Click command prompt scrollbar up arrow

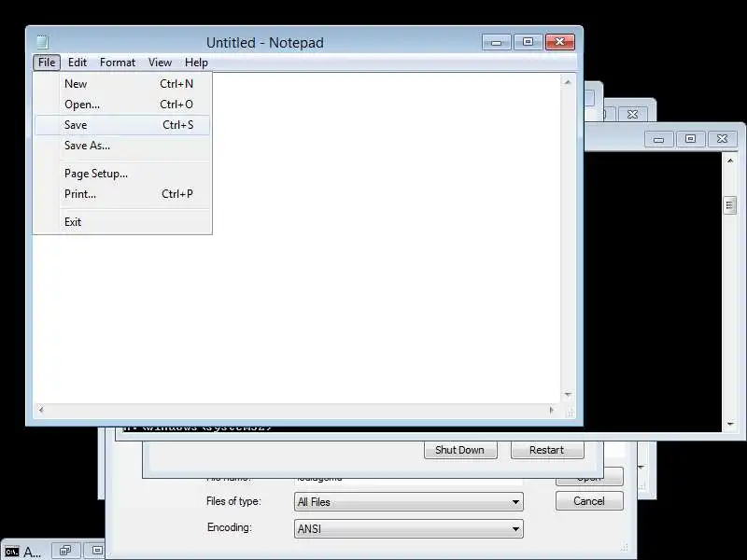coord(730,161)
